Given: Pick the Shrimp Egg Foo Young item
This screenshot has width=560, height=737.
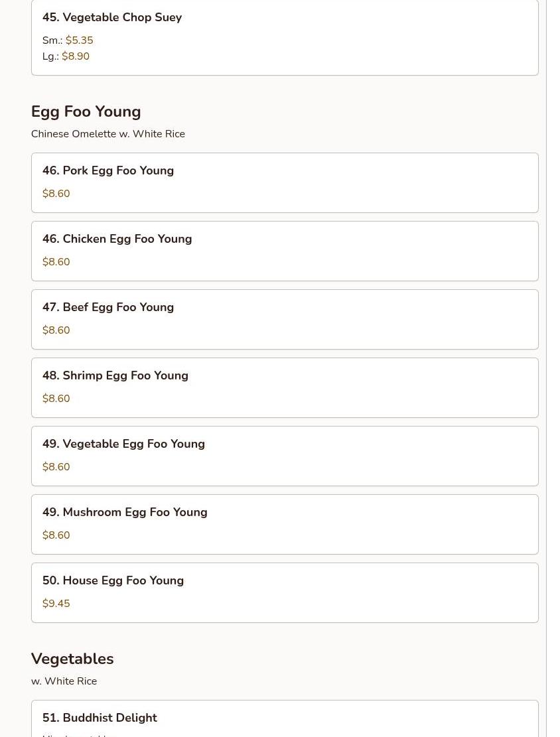Looking at the screenshot, I should (115, 375).
